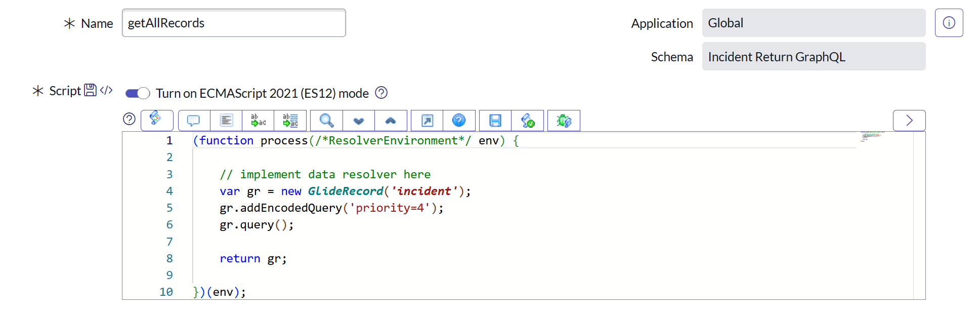Open ES12 mode help question mark
Screen dimensions: 980x310
click(x=381, y=93)
